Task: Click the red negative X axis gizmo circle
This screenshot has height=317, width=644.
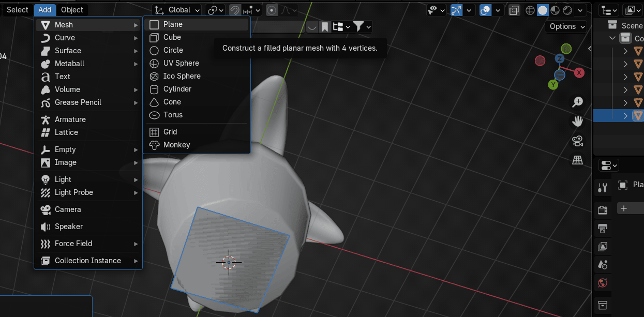Action: click(540, 61)
